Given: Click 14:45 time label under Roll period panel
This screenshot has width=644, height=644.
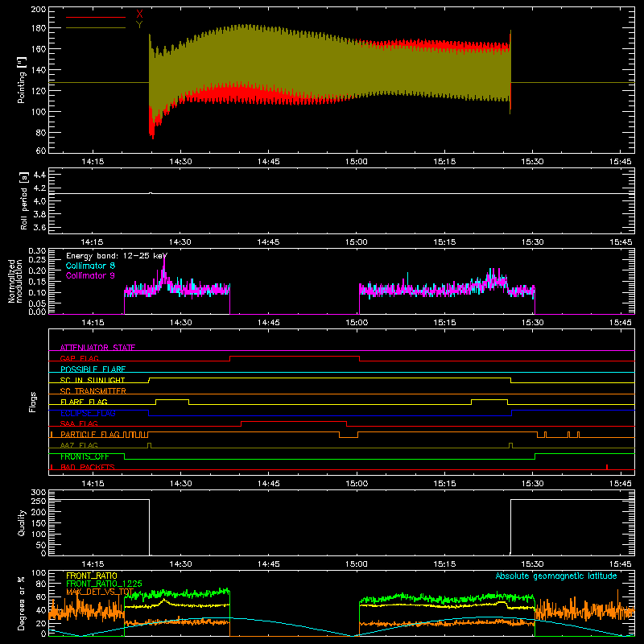Looking at the screenshot, I should click(269, 242).
